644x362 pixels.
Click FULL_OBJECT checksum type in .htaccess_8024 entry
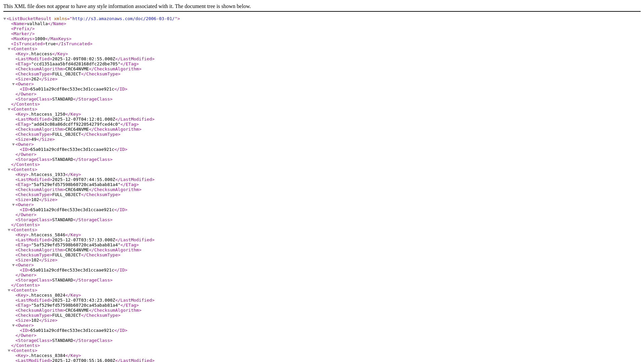click(66, 315)
